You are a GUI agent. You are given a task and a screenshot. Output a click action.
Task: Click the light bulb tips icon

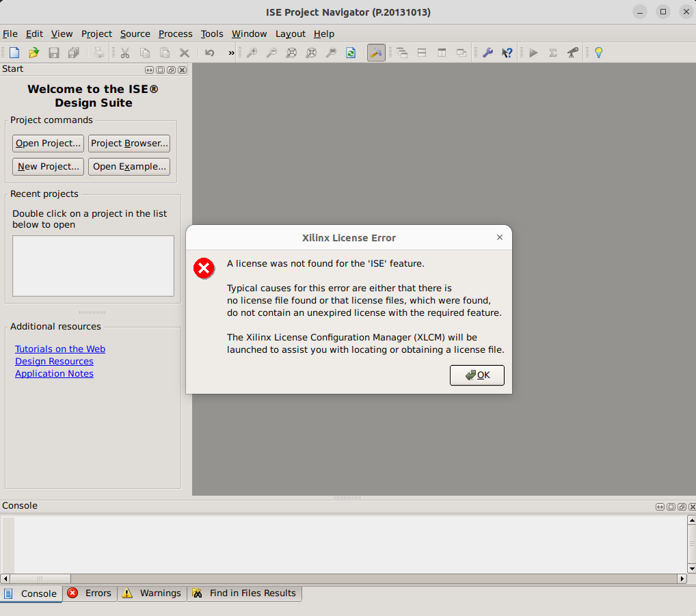tap(599, 53)
